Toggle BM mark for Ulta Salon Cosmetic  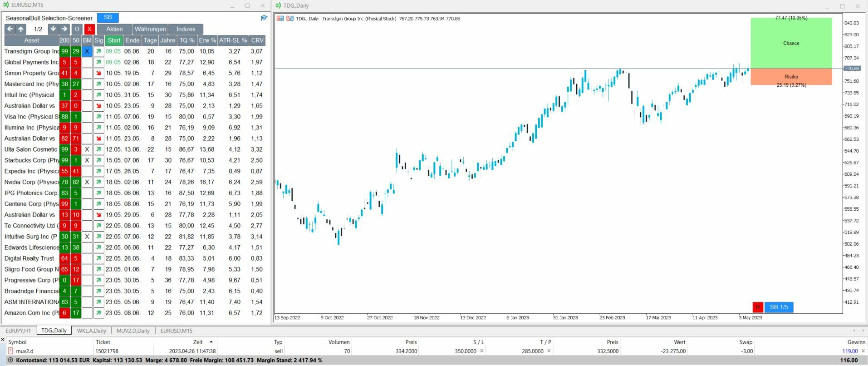87,149
